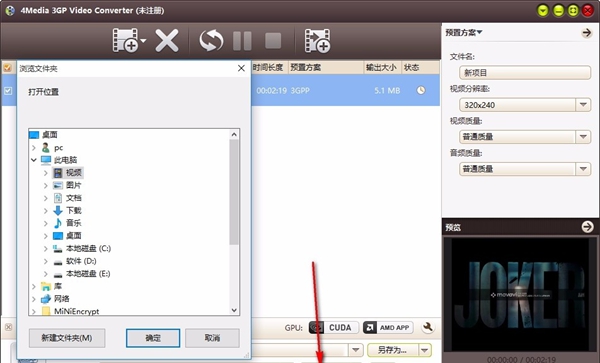The width and height of the screenshot is (600, 363).
Task: Close the 浏览文件夹 dialog
Action: click(x=241, y=68)
